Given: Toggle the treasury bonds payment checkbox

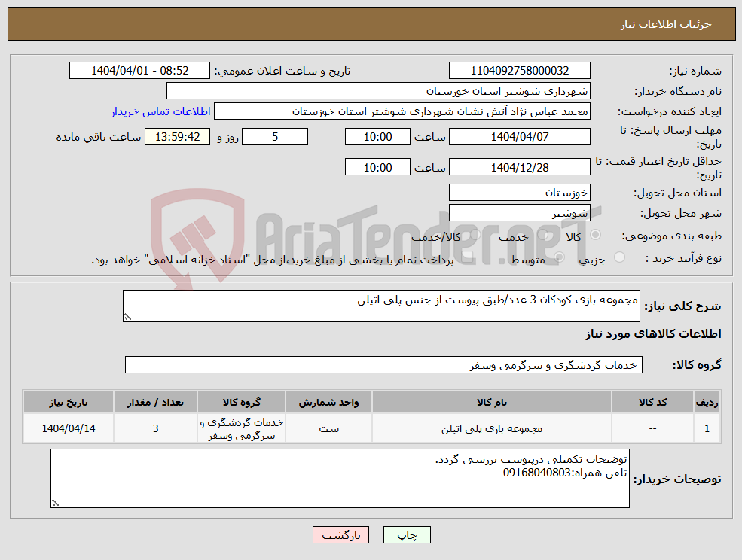Looking at the screenshot, I should (468, 258).
